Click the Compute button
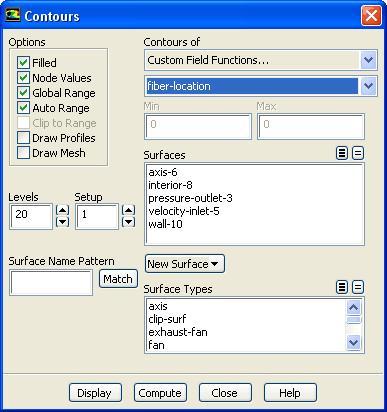 pyautogui.click(x=160, y=393)
